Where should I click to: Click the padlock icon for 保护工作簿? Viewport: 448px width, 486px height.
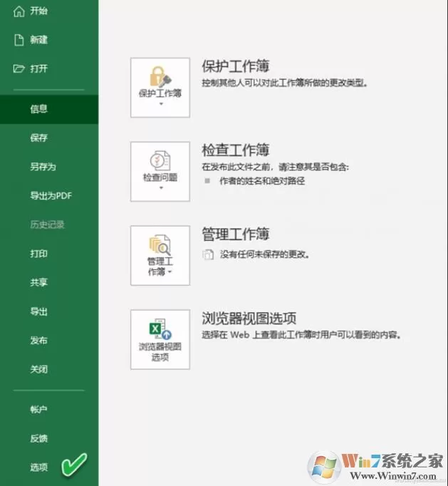[x=160, y=76]
